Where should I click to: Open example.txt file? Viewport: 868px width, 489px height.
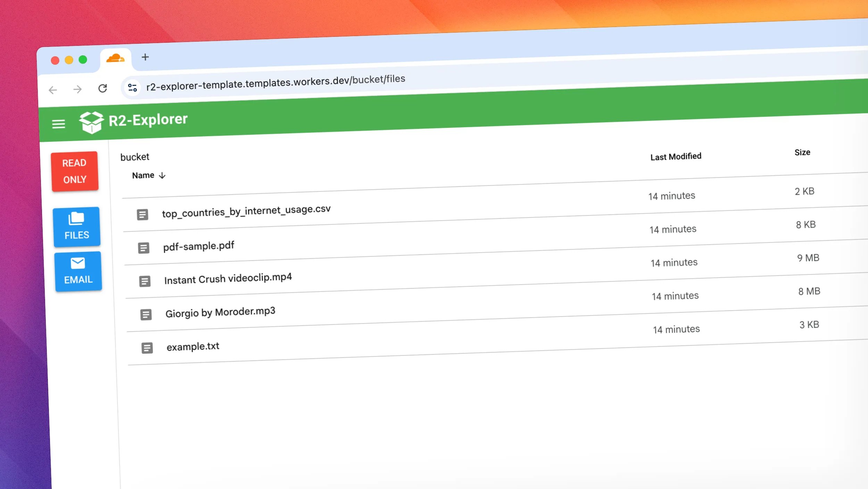pos(193,347)
